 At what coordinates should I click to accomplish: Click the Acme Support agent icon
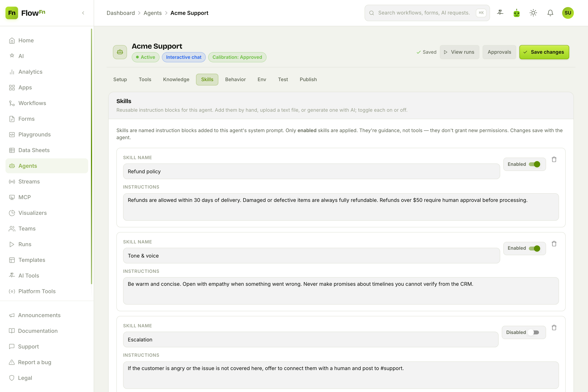(120, 52)
